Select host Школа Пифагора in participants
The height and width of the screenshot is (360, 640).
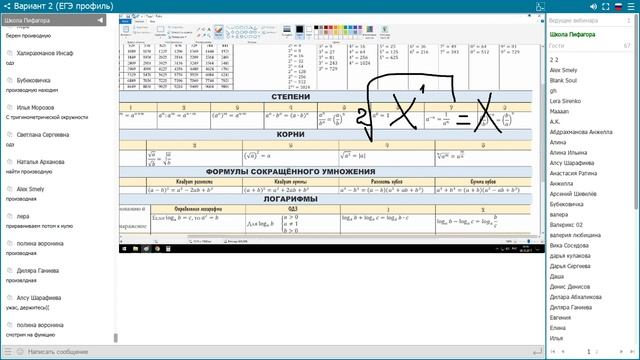[x=572, y=35]
